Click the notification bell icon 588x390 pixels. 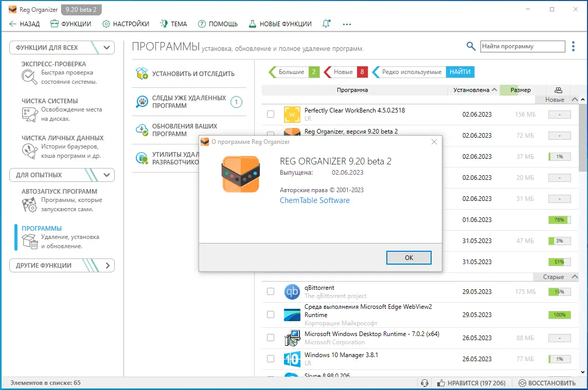(x=326, y=24)
